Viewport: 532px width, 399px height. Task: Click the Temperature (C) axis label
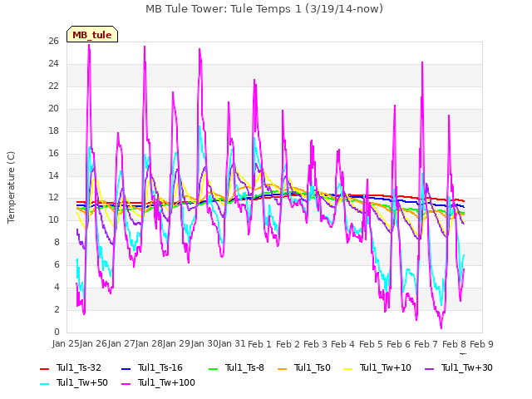[11, 187]
